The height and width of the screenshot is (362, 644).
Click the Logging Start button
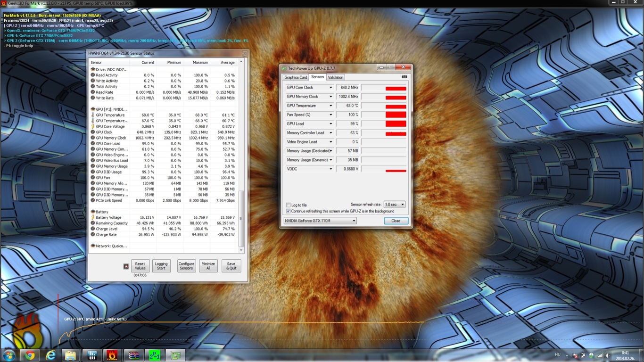tap(161, 266)
